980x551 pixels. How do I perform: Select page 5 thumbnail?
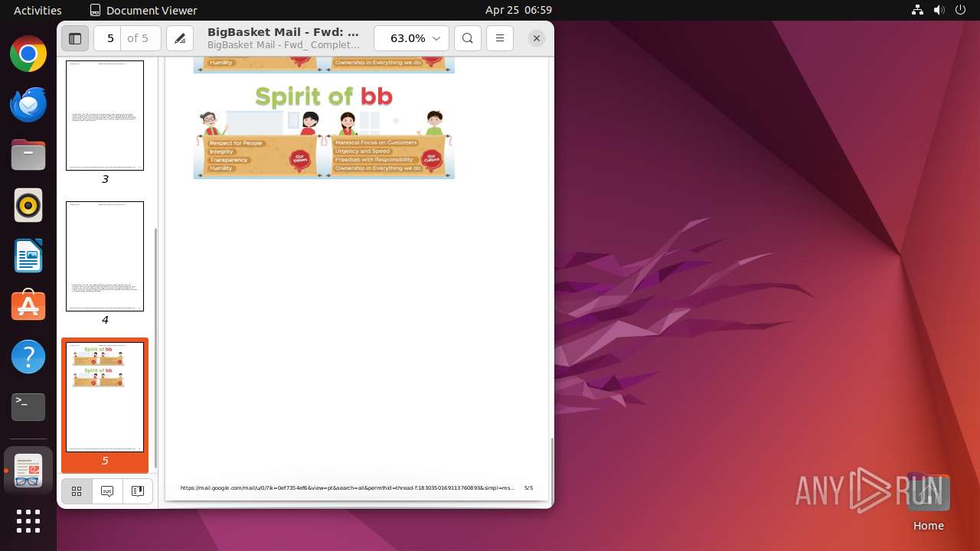tap(105, 397)
